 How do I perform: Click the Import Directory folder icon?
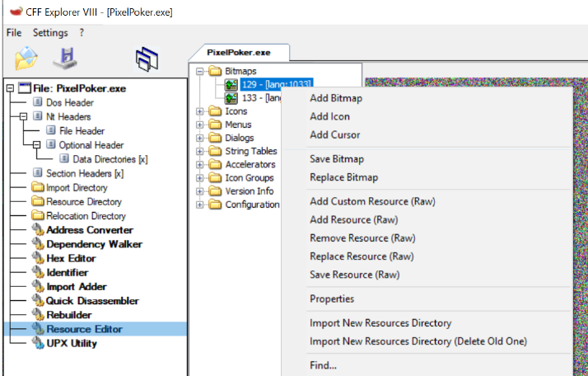coord(38,187)
